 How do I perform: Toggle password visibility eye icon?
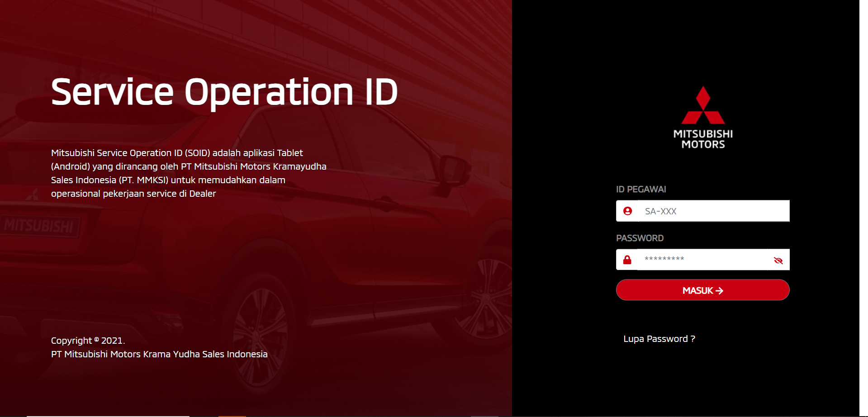[778, 260]
